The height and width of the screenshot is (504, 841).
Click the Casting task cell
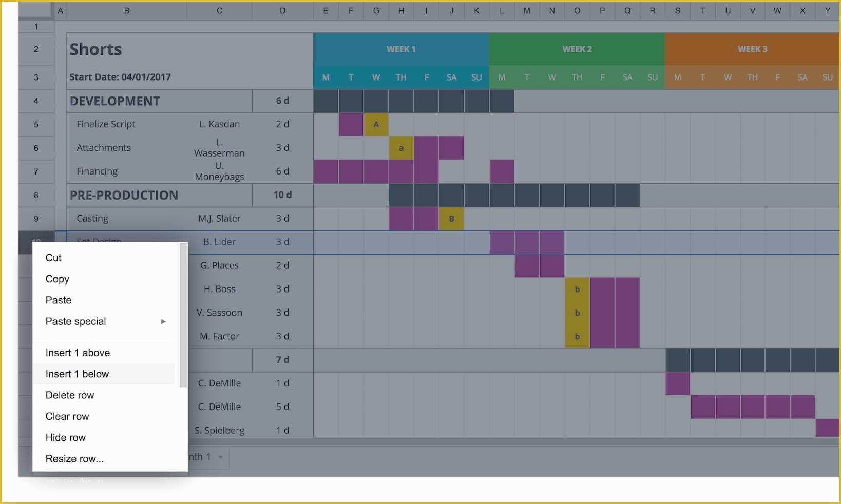point(127,219)
